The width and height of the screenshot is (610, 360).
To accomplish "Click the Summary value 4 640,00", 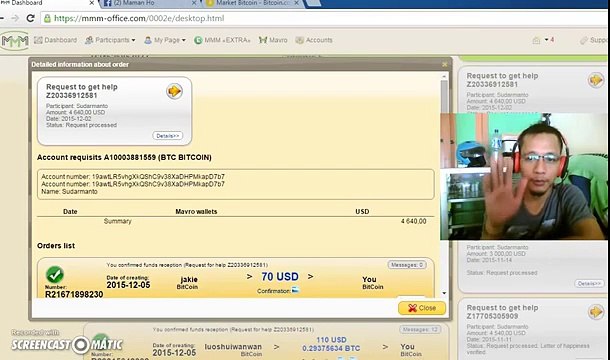I will (414, 221).
